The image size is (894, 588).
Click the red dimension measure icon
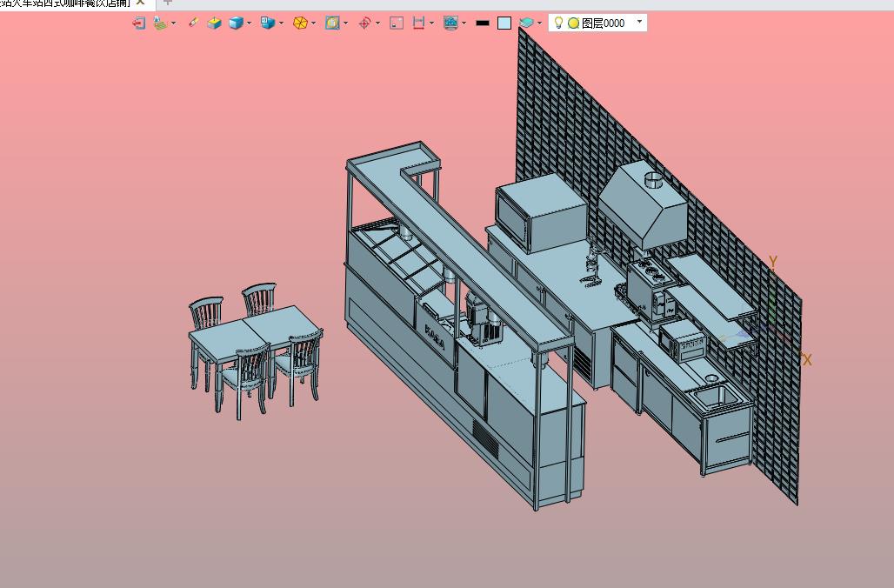[x=418, y=23]
